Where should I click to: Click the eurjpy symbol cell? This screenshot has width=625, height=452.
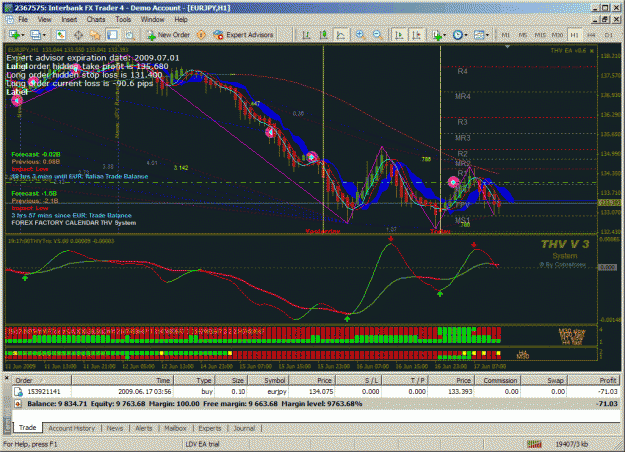[x=277, y=392]
